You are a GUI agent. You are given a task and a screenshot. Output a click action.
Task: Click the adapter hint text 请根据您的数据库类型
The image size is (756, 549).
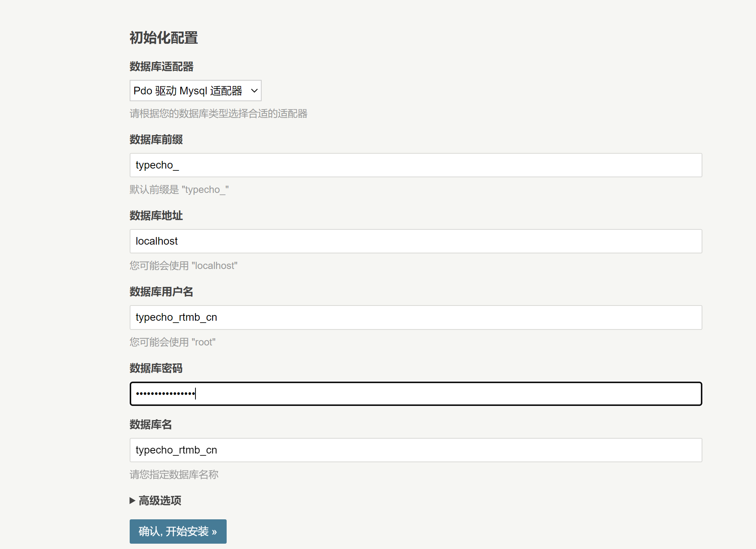[218, 113]
